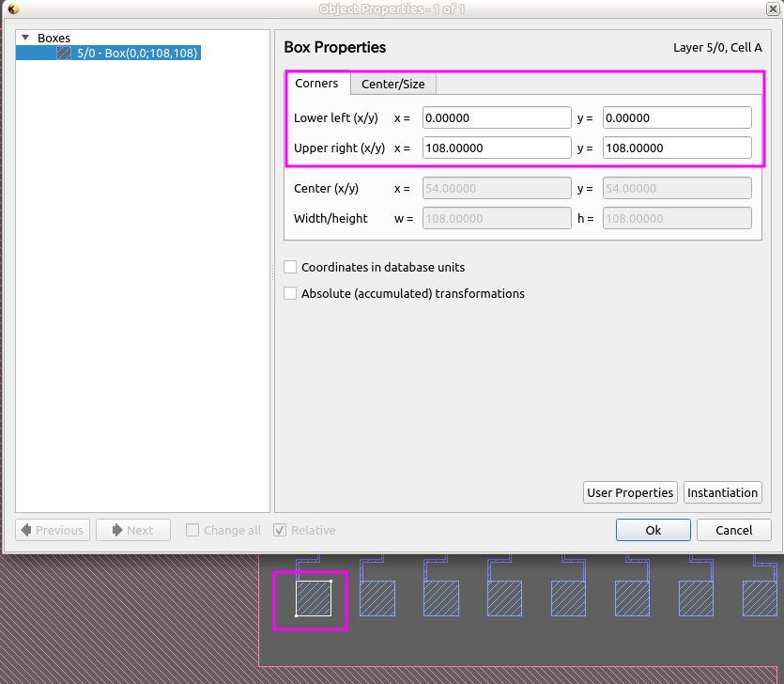Click the Lower left x input field
Viewport: 784px width, 684px height.
497,117
